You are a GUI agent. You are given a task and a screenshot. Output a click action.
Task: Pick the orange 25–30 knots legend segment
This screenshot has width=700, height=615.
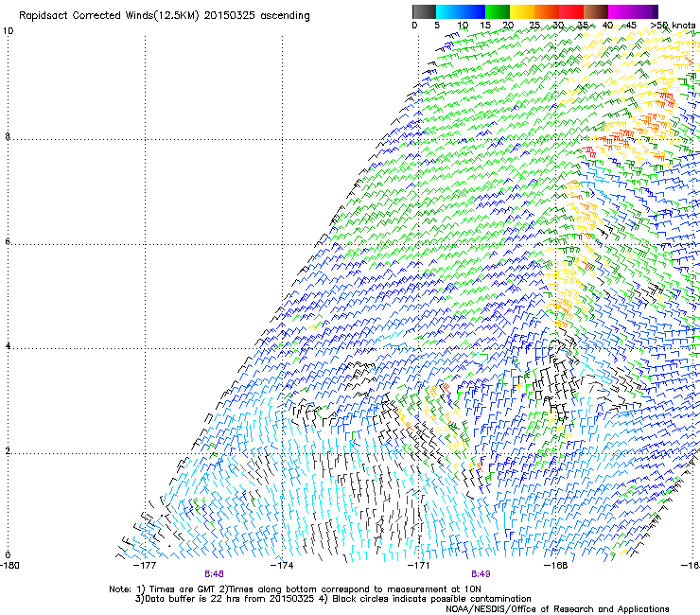coord(547,11)
